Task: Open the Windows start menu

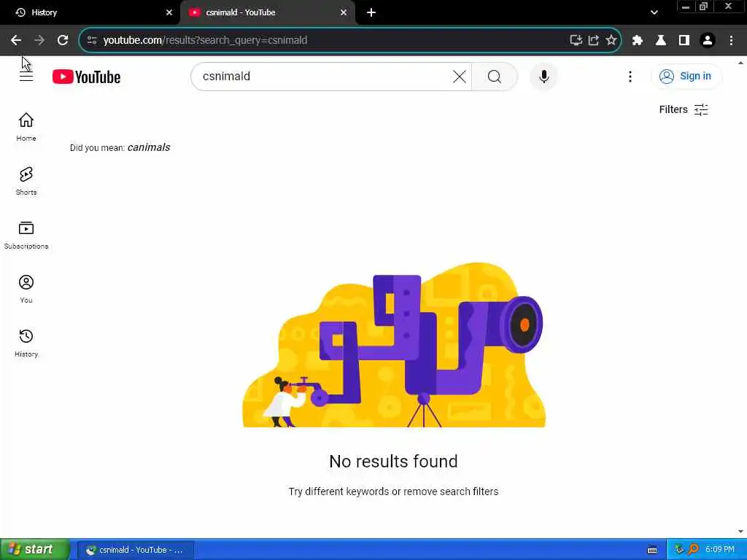Action: pos(35,550)
